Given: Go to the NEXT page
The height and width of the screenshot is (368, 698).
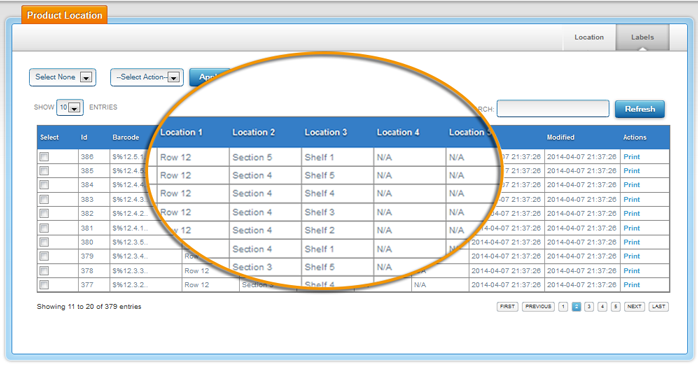Looking at the screenshot, I should tap(634, 307).
